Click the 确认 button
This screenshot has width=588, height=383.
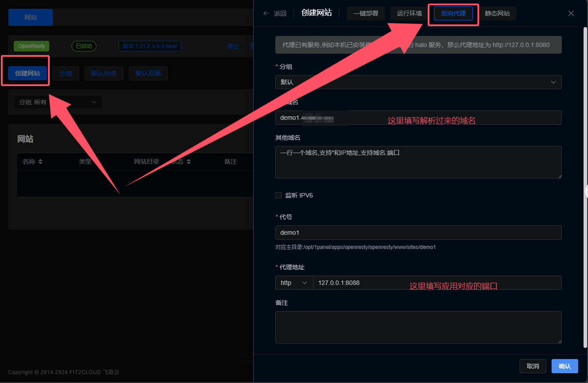coord(564,366)
